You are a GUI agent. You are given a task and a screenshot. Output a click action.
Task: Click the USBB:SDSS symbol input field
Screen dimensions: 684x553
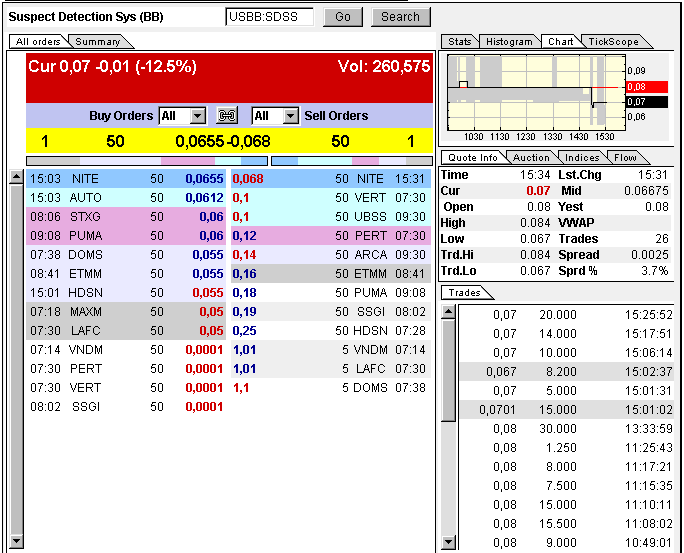(269, 17)
